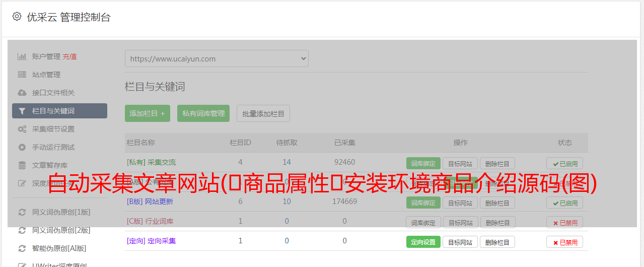This screenshot has height=267, width=644.
Task: Click the 已采集 value 92460
Action: coord(345,162)
